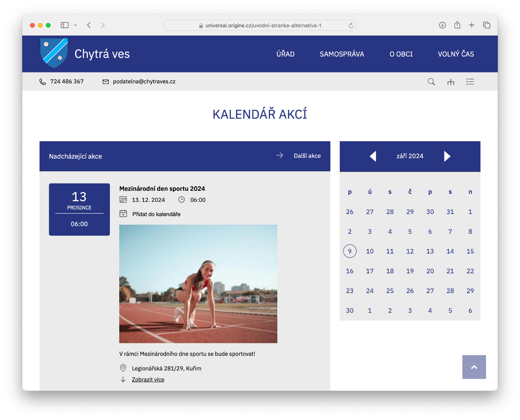The image size is (520, 420).
Task: Click the runner event photo
Action: [198, 284]
